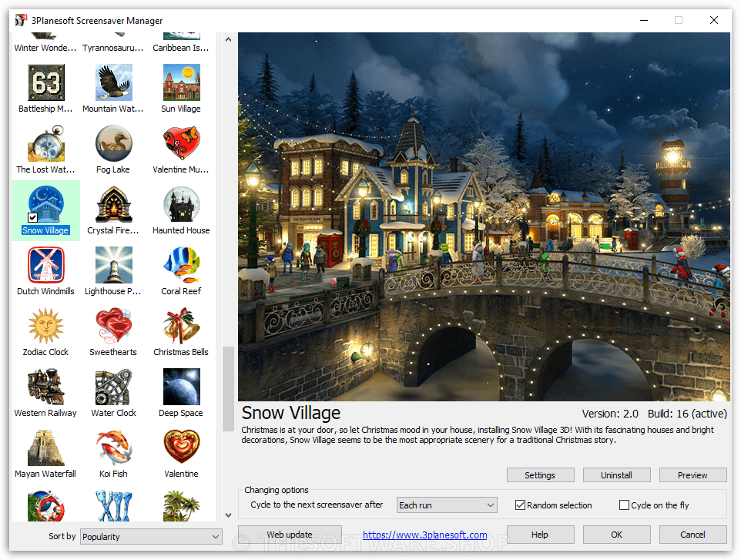Choose the Koi Fish screensaver icon
Viewport: 741px width, 560px height.
coord(113,448)
